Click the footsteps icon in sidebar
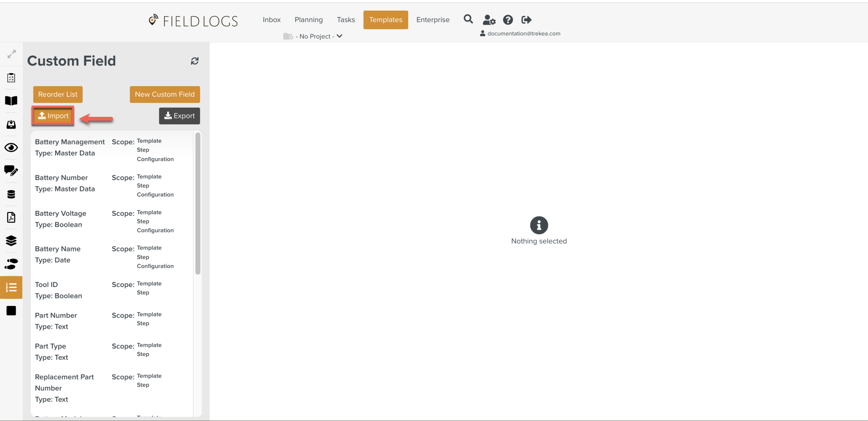The width and height of the screenshot is (868, 421). pos(11,264)
